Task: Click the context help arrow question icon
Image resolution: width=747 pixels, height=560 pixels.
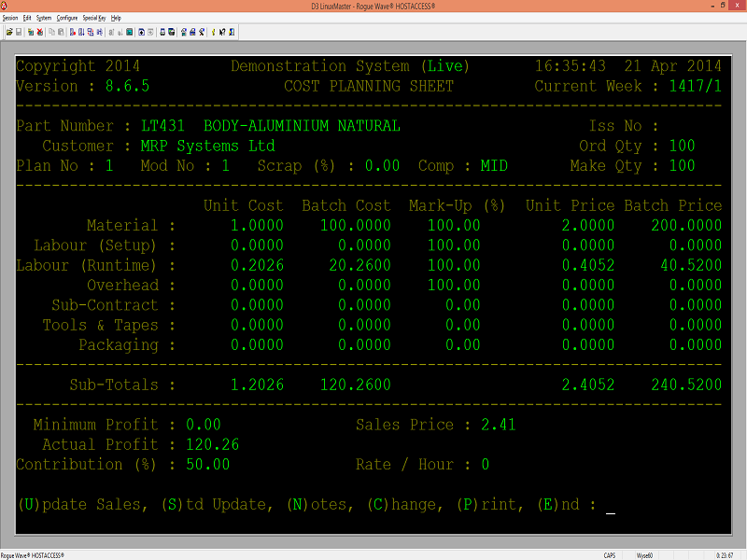Action: [x=222, y=33]
